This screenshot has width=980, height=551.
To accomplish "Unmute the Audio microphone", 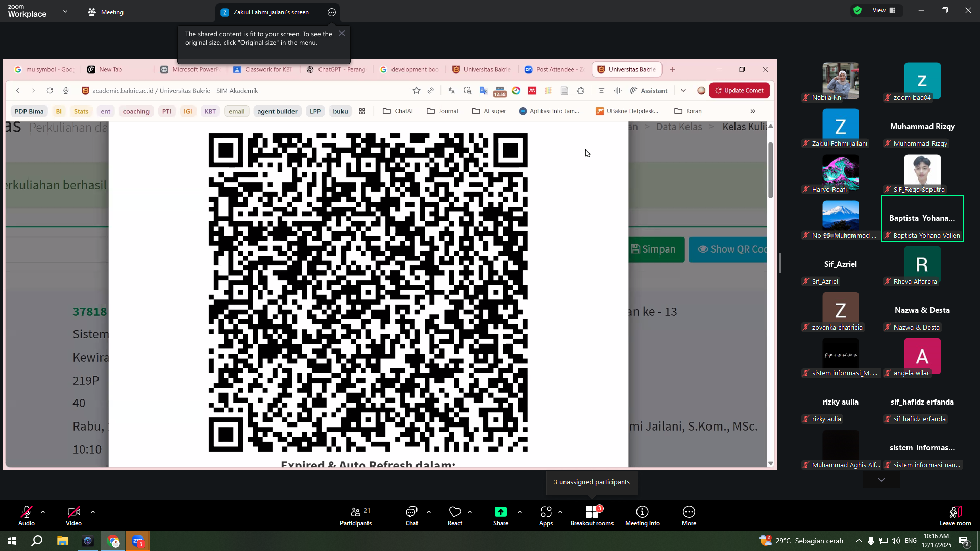I will point(27,516).
